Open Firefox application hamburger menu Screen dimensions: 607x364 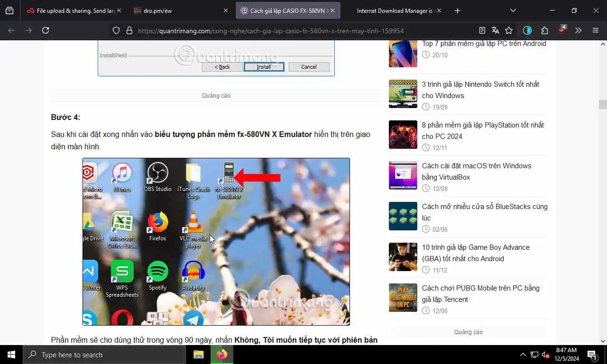coord(596,30)
